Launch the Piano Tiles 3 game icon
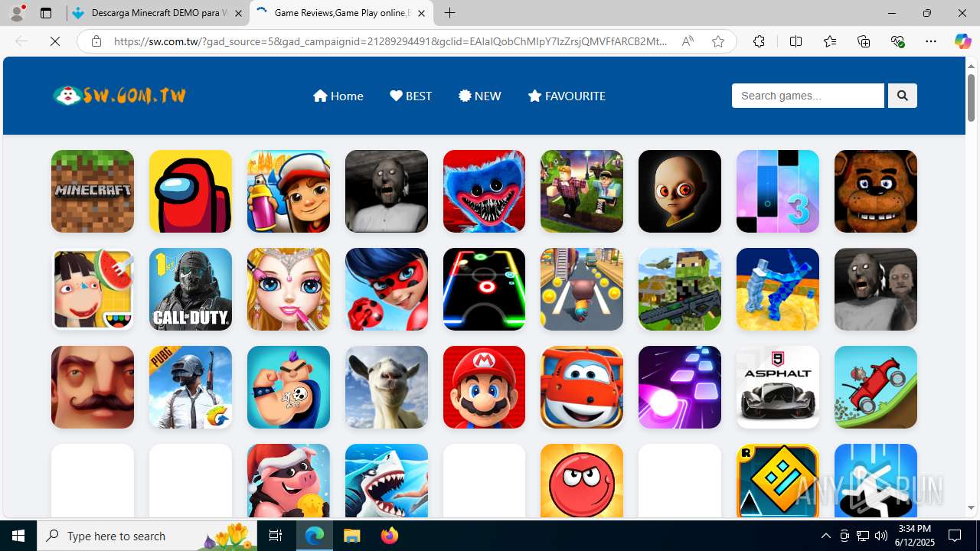The image size is (980, 551). click(778, 191)
